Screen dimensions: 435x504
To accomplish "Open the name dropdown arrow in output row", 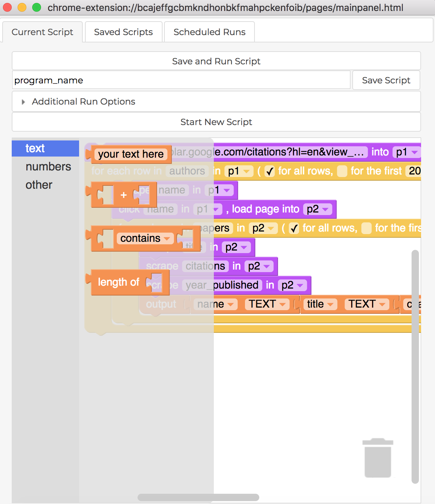I will pyautogui.click(x=231, y=304).
